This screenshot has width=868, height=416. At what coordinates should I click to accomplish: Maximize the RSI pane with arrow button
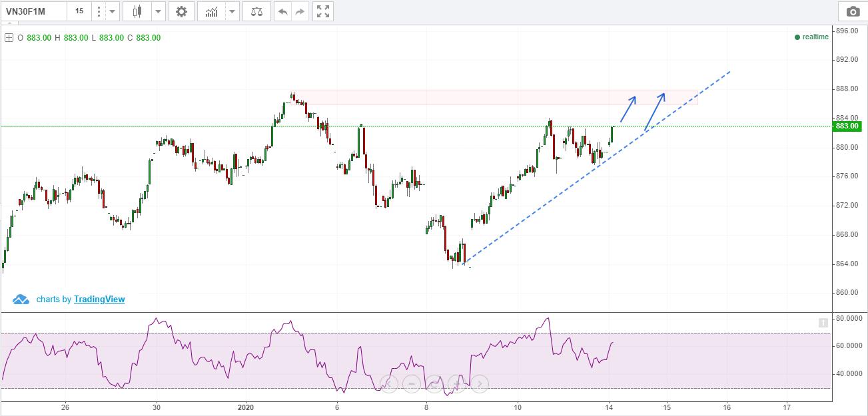point(823,323)
